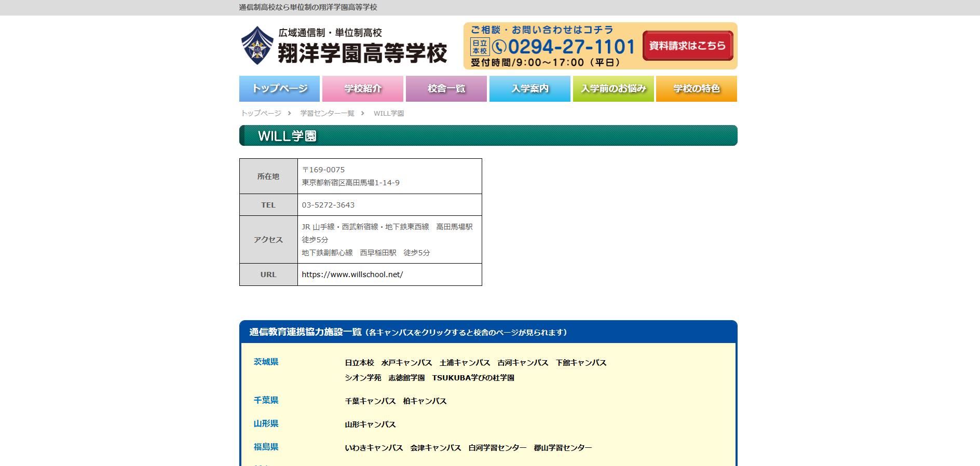Open the 日立本校 campus link
This screenshot has width=980, height=466.
coord(359,363)
